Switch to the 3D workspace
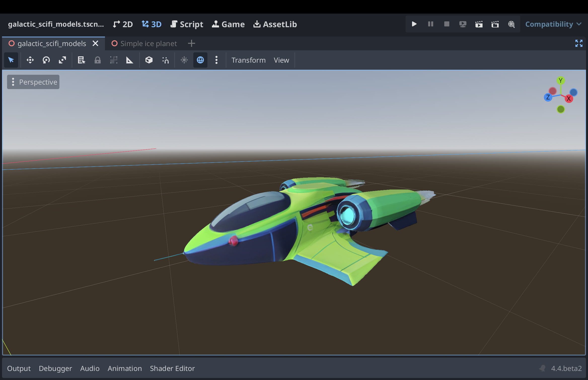588x380 pixels. pos(152,24)
